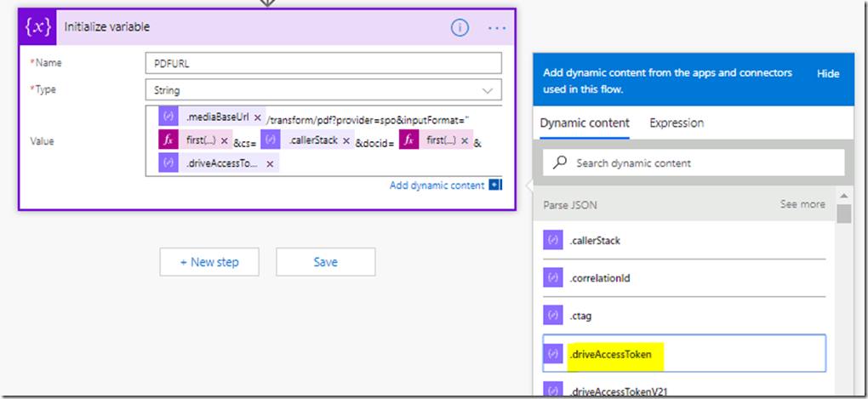Click the Initialize variable curly-brace icon
868x399 pixels.
tap(37, 27)
